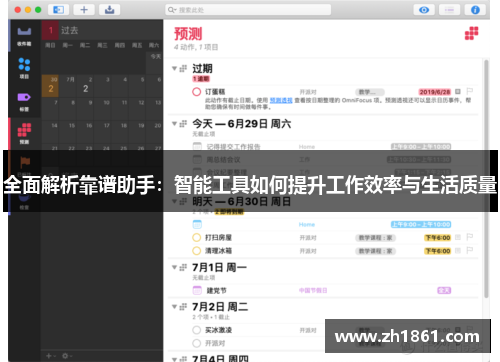Image resolution: width=500 pixels, height=362 pixels.
Task: Click the plus new action toolbar button
Action: click(x=84, y=10)
